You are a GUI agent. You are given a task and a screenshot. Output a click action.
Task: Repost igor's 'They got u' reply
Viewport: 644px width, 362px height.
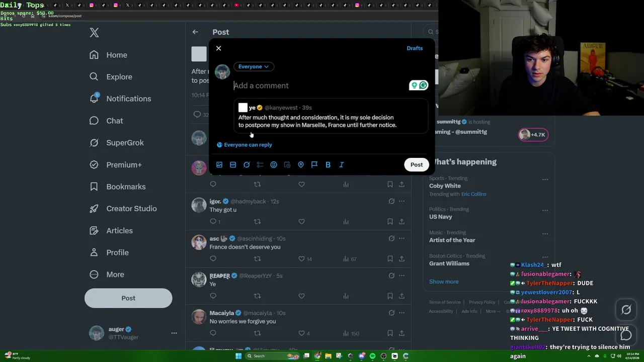coord(257,221)
